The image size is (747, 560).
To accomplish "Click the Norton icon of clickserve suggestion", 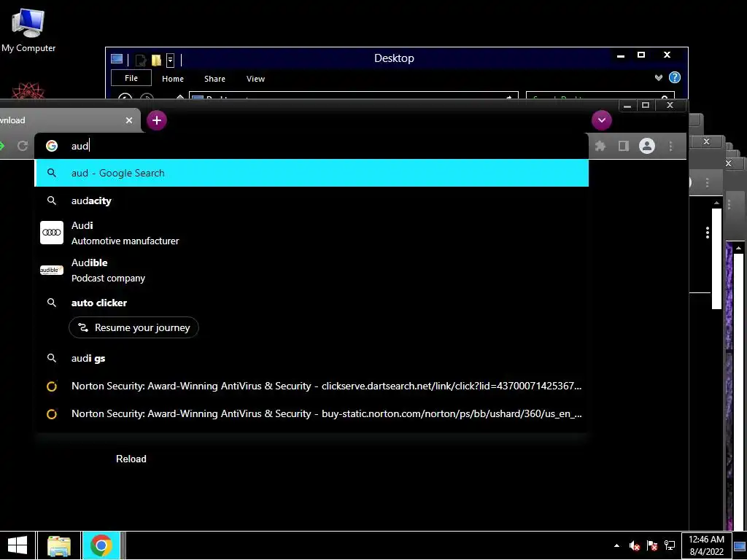I will (x=52, y=386).
